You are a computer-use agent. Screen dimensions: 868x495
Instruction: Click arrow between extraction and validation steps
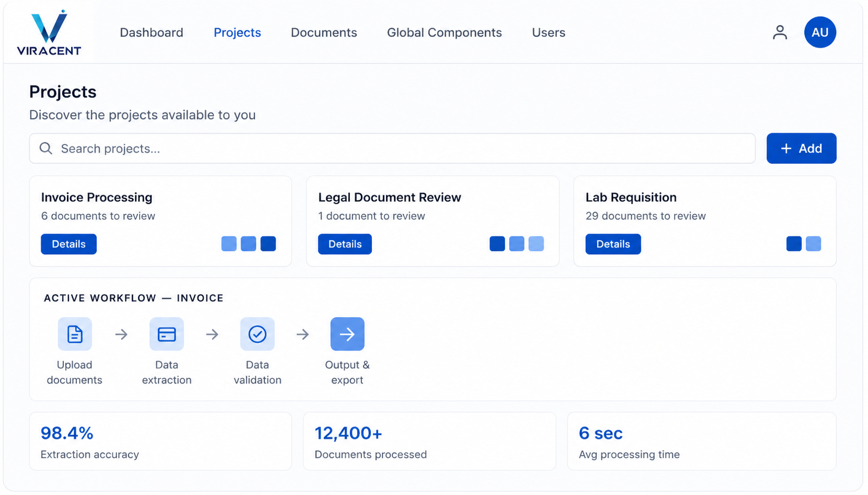coord(212,334)
